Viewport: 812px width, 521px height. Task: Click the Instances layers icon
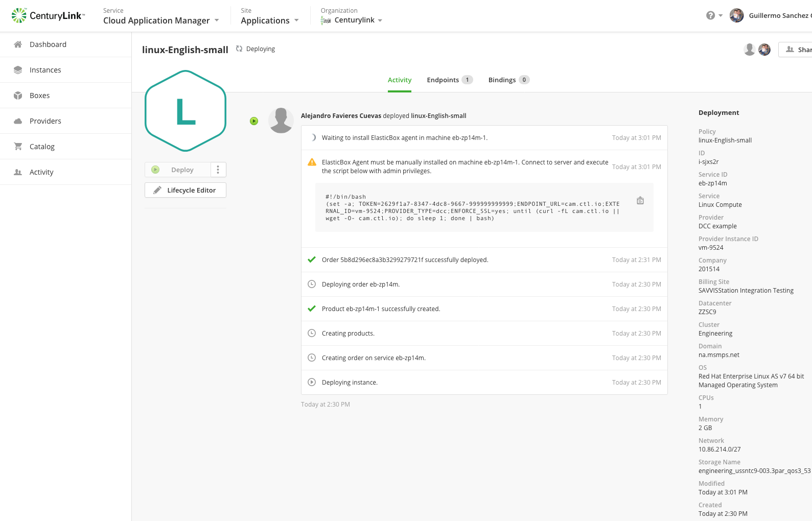click(18, 70)
